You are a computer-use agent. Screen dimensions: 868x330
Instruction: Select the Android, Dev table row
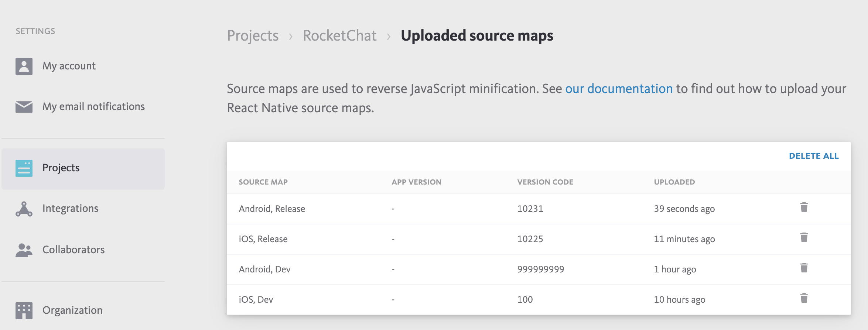click(264, 269)
